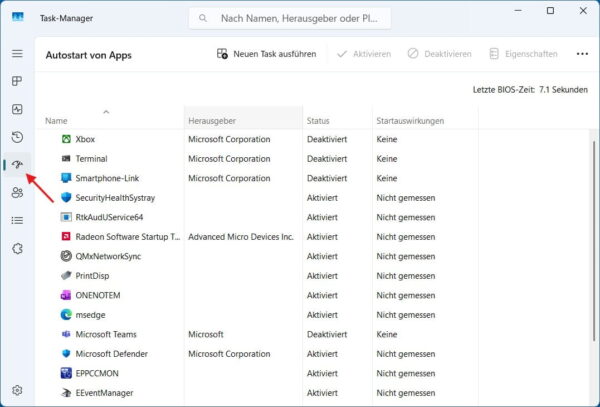This screenshot has width=600, height=407.
Task: Select the EPPCCMON entry
Action: (97, 373)
